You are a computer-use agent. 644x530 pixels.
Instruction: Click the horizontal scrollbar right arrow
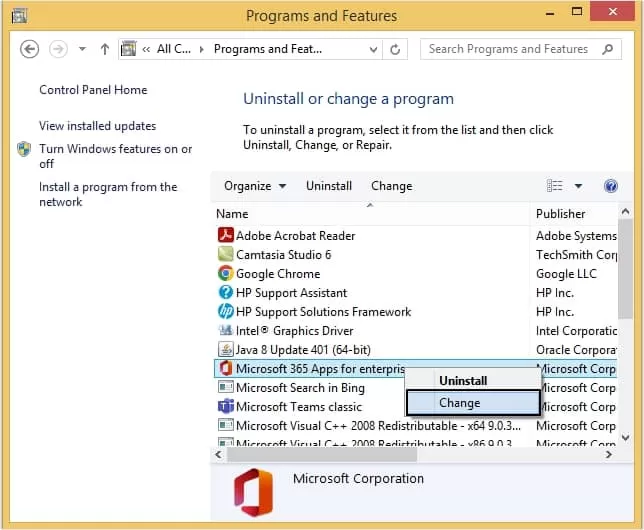tap(609, 454)
